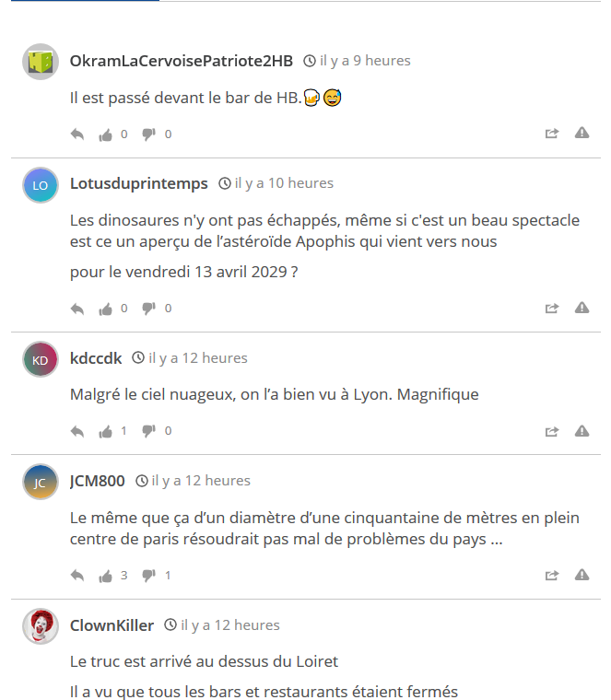Share JCM800's comment
Image resolution: width=611 pixels, height=700 pixels.
tap(552, 575)
